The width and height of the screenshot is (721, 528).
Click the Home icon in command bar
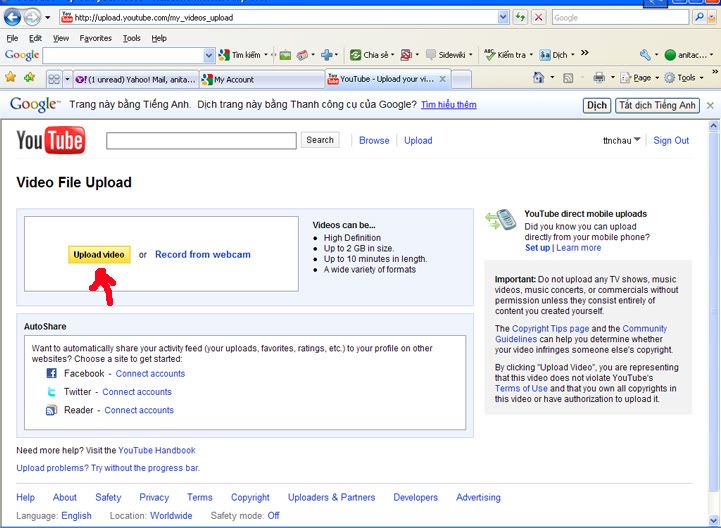click(538, 78)
